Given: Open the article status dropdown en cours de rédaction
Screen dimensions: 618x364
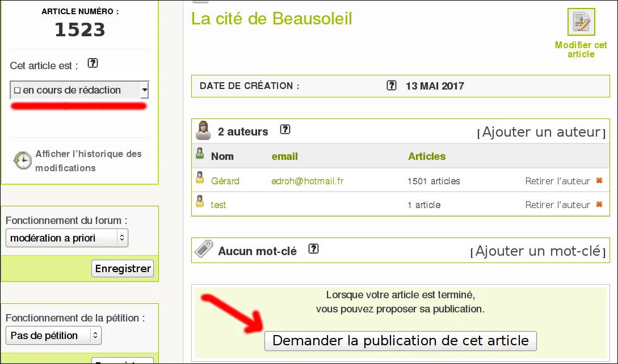Looking at the screenshot, I should click(79, 90).
